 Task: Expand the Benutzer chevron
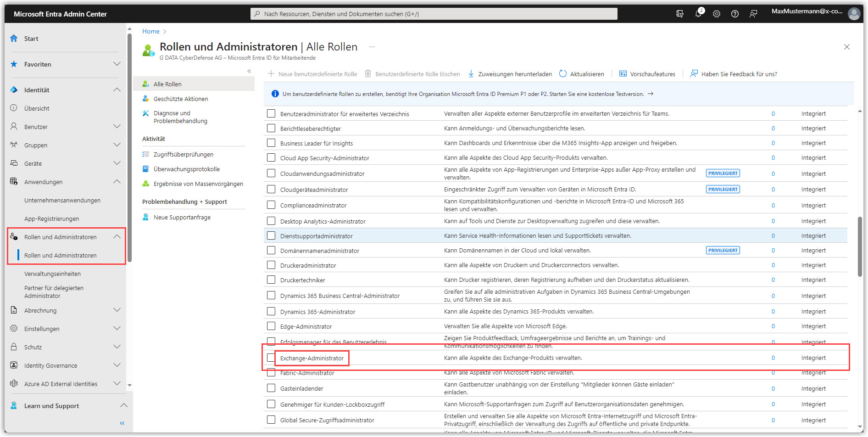click(117, 126)
